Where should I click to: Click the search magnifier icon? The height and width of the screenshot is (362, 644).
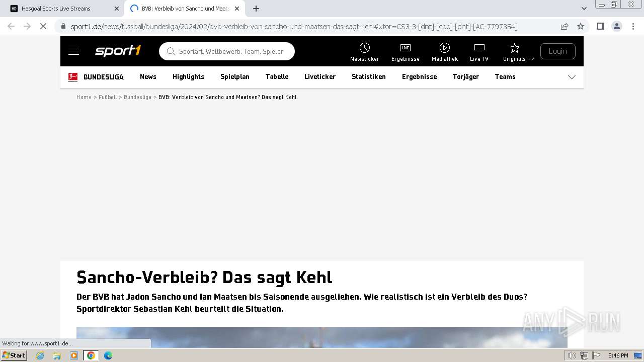click(171, 51)
